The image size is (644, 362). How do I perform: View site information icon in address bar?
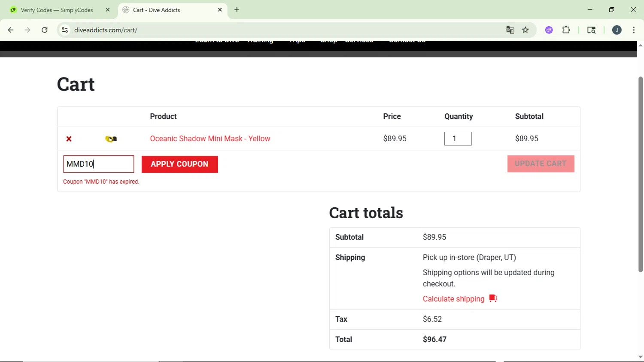65,30
